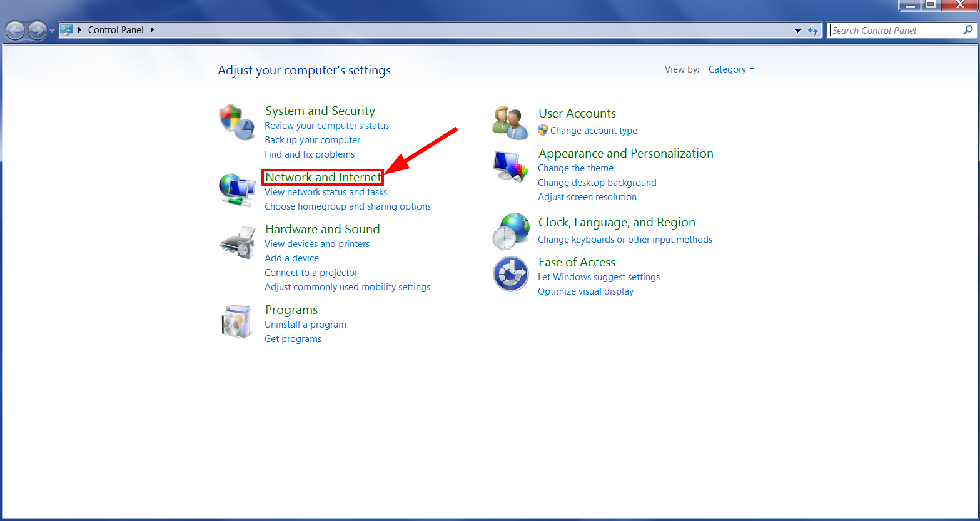Click Change the theme link
The width and height of the screenshot is (980, 521).
coord(575,168)
